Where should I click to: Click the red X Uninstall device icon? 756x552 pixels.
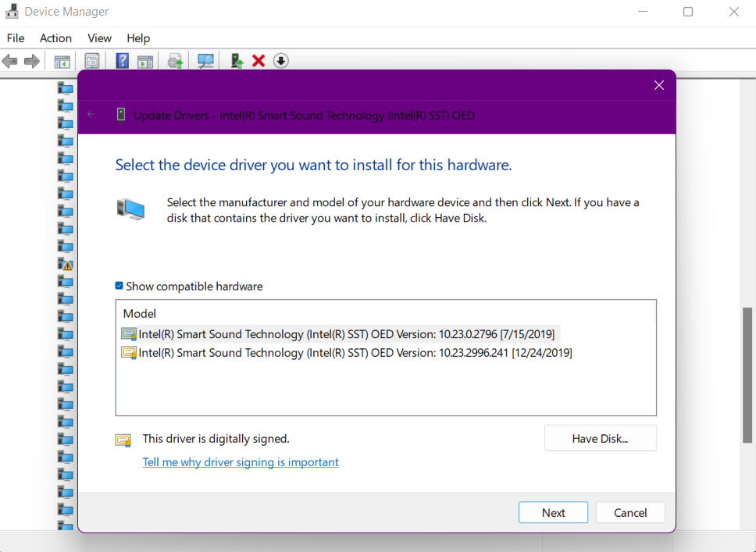pyautogui.click(x=259, y=61)
